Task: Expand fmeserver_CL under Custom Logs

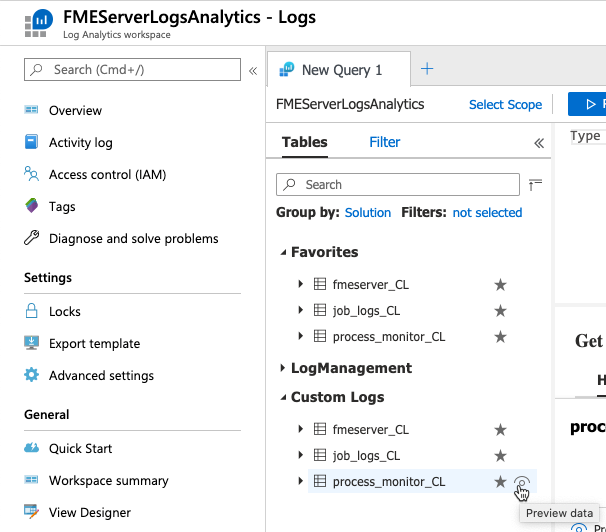Action: point(301,429)
